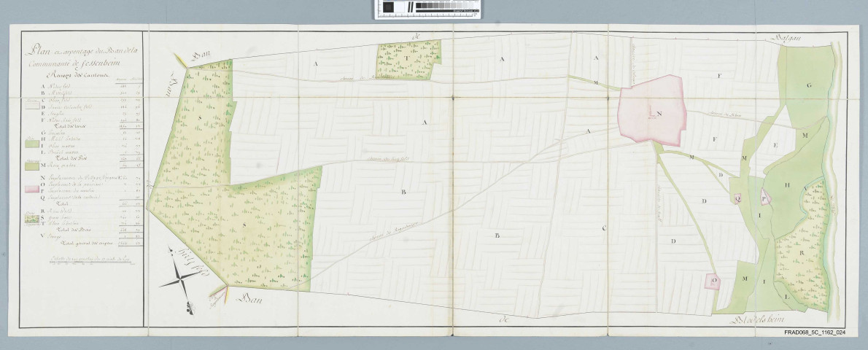868x350 pixels.
Task: Select the field parcel labeled C
Action: [x=604, y=228]
